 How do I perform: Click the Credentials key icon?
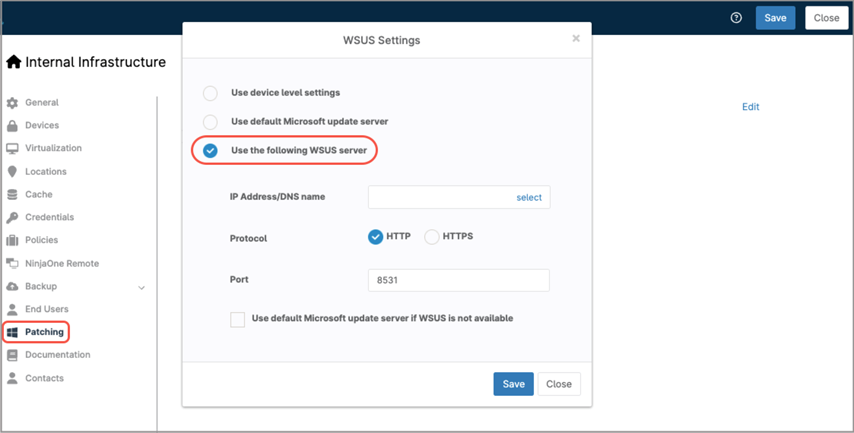tap(12, 217)
